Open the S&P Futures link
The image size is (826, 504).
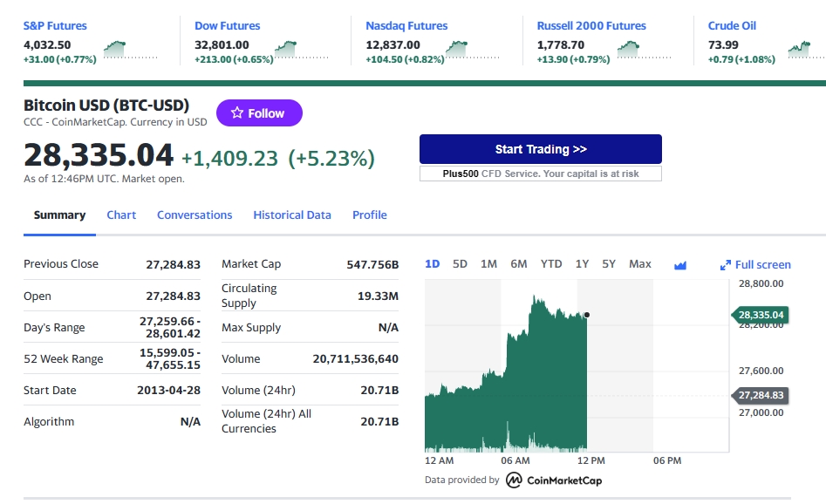pyautogui.click(x=55, y=26)
